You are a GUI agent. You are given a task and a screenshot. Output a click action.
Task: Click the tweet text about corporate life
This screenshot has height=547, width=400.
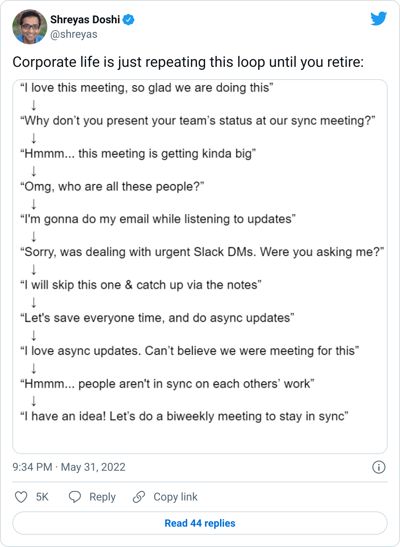click(188, 62)
